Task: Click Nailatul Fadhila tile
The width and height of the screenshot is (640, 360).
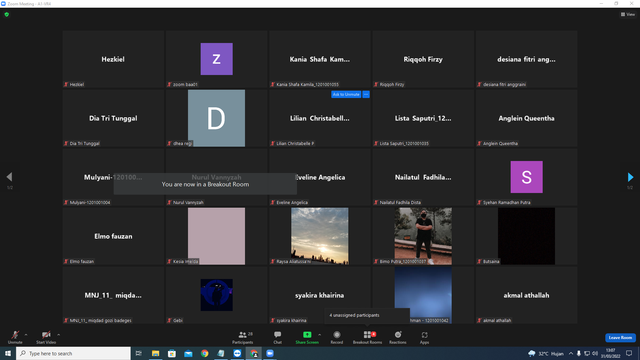Action: (x=423, y=177)
